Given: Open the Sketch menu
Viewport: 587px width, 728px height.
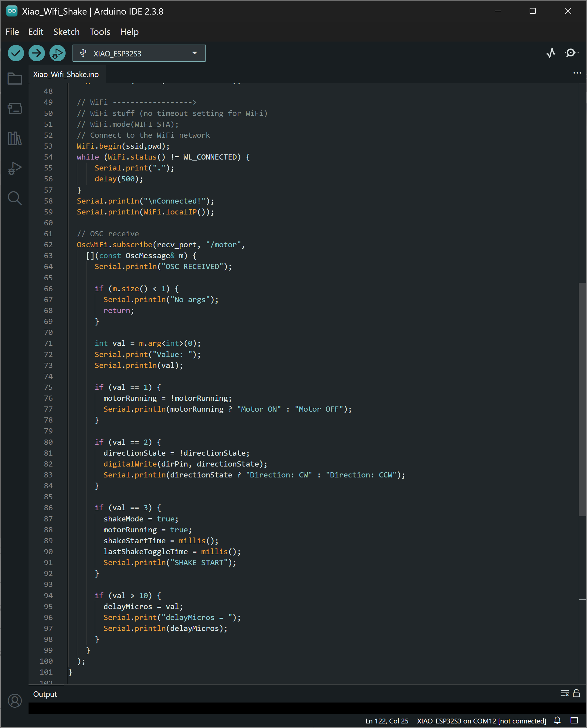Looking at the screenshot, I should click(66, 32).
